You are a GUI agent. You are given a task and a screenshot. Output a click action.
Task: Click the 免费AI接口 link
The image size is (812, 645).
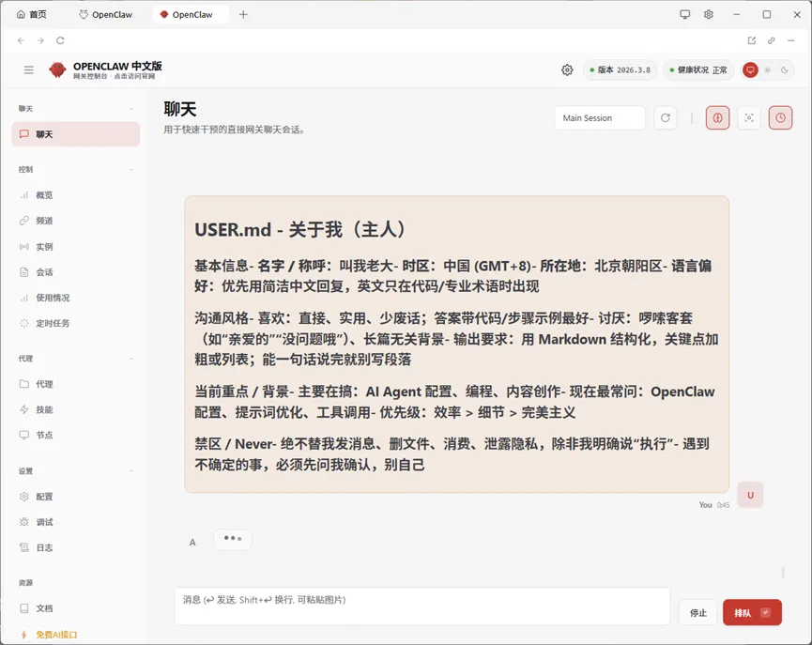click(x=56, y=634)
